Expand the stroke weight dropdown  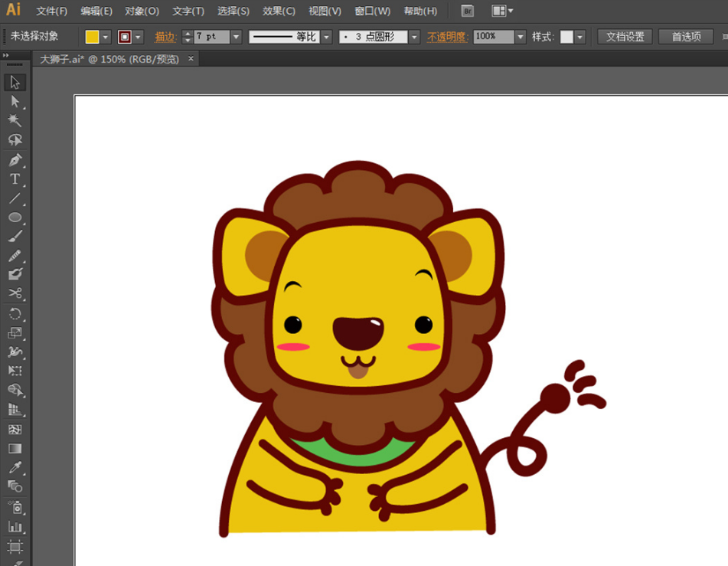(236, 37)
